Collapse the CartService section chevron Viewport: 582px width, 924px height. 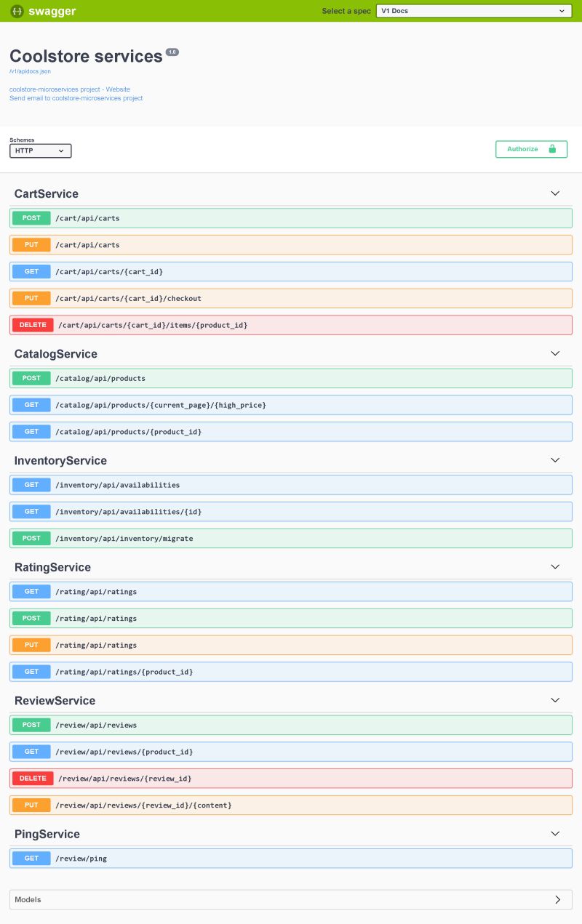pos(555,193)
